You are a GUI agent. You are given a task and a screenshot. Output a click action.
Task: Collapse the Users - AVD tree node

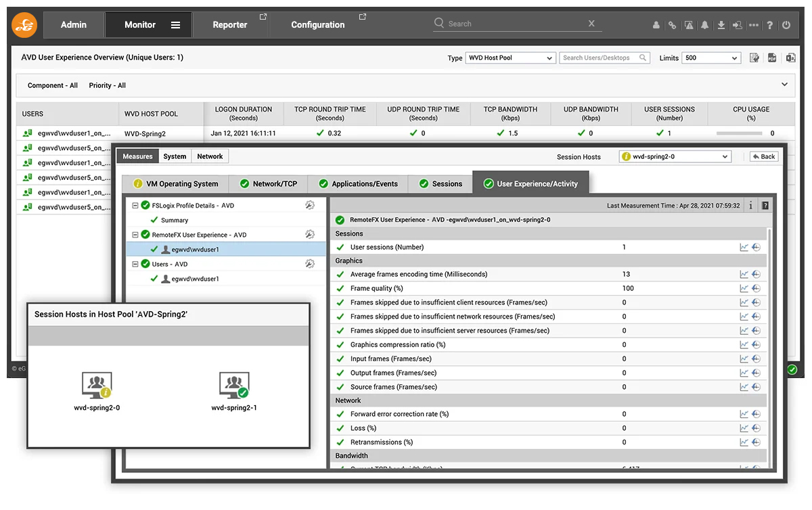(x=135, y=264)
